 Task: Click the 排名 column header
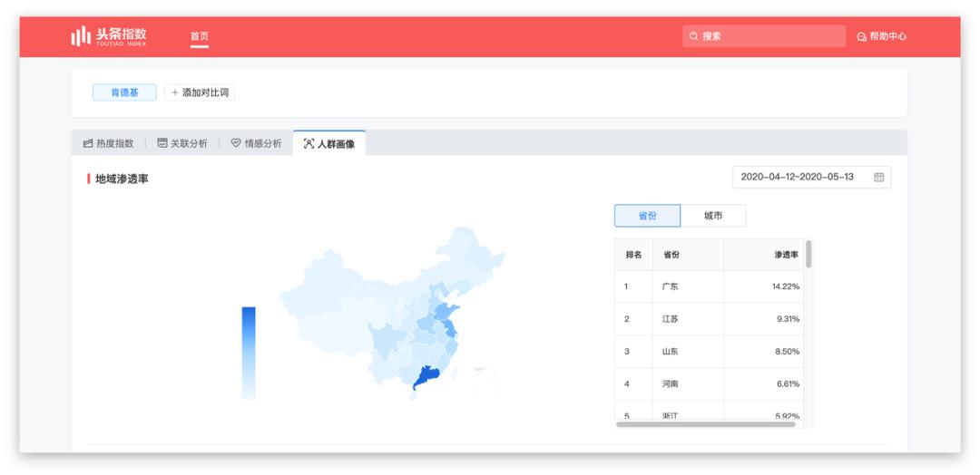633,255
